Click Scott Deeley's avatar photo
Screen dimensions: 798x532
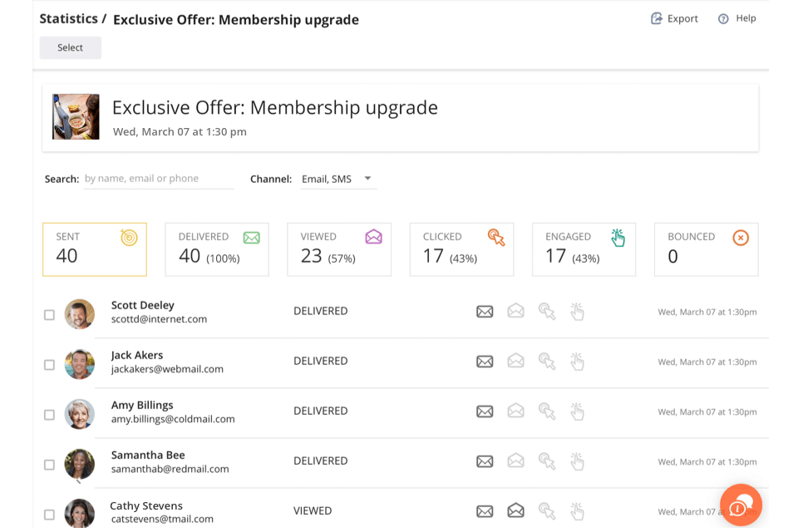[80, 314]
